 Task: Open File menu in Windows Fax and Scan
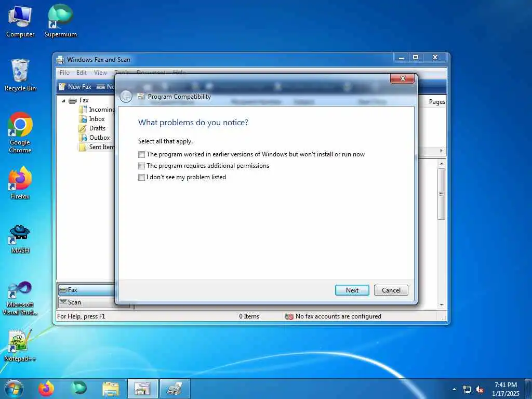[x=64, y=73]
